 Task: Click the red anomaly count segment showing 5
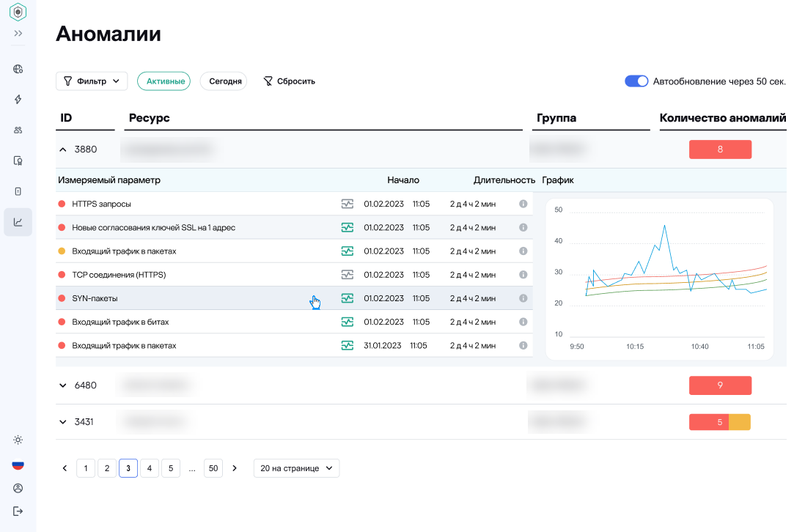(709, 421)
